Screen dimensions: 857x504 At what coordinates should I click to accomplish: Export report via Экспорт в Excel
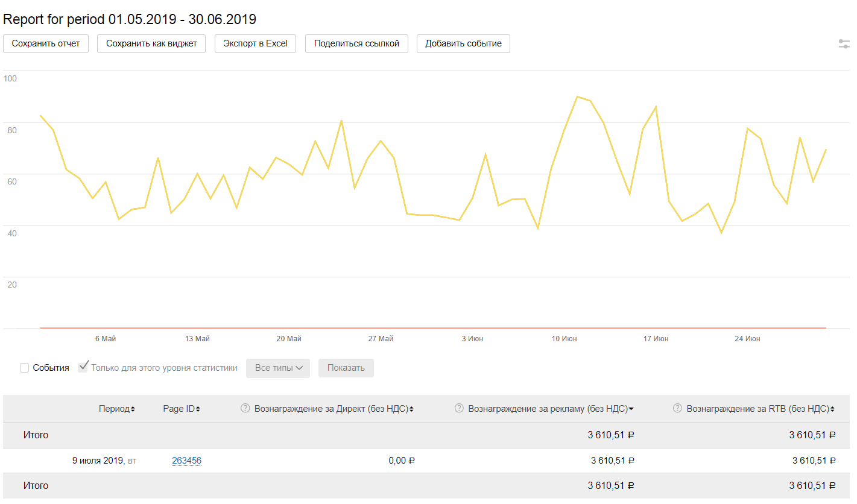(255, 43)
